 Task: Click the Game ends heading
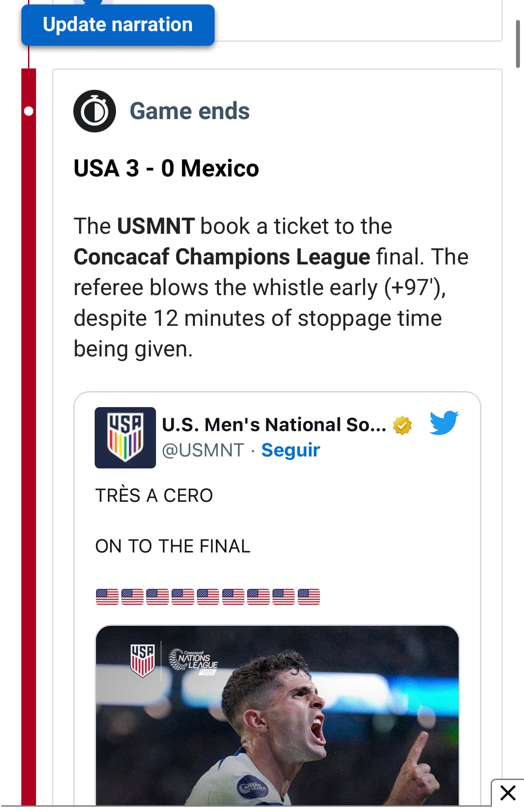click(x=189, y=111)
